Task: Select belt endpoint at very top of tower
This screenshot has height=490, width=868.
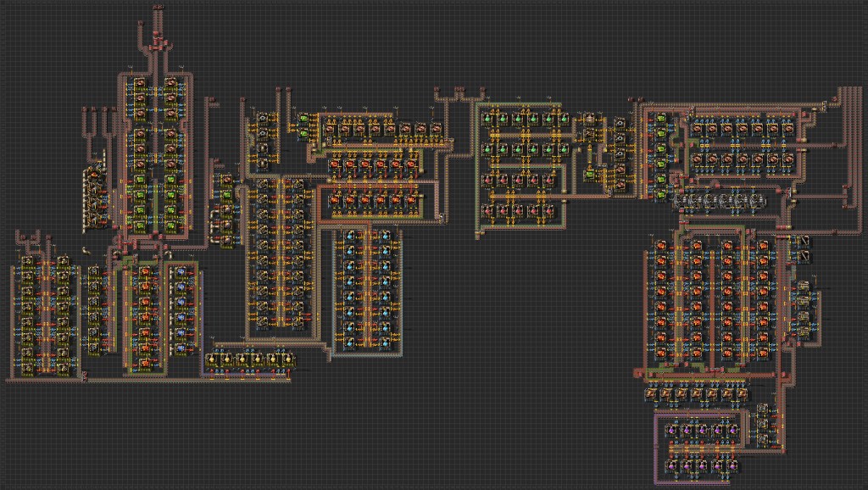Action: [x=159, y=7]
